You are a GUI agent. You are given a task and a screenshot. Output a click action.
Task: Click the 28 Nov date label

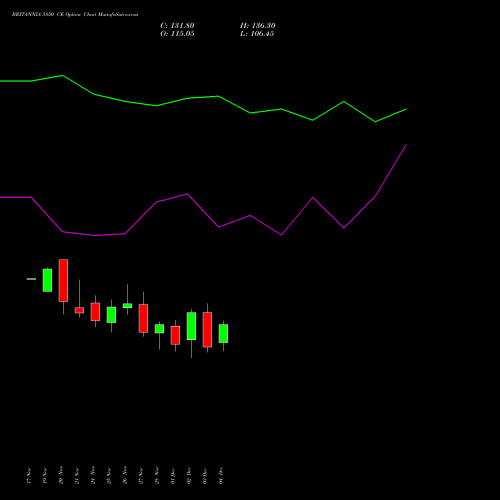[157, 475]
